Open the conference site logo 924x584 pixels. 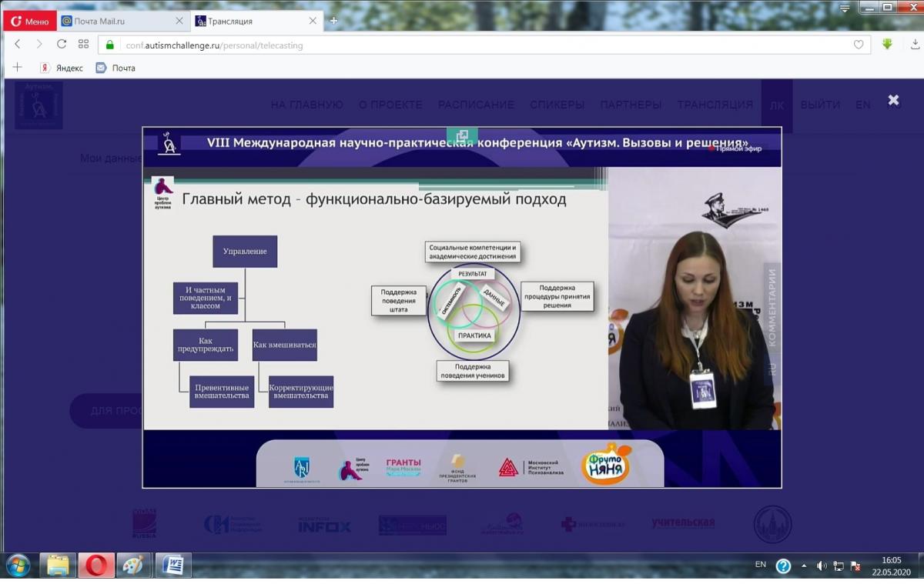[x=39, y=105]
